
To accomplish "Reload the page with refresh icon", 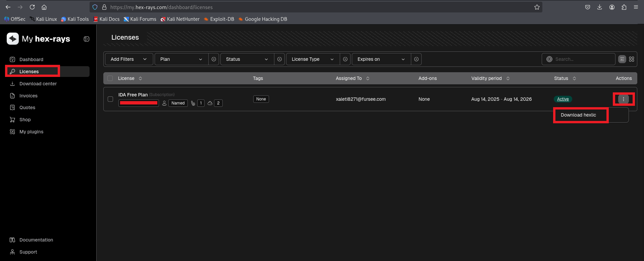I will click(x=32, y=7).
